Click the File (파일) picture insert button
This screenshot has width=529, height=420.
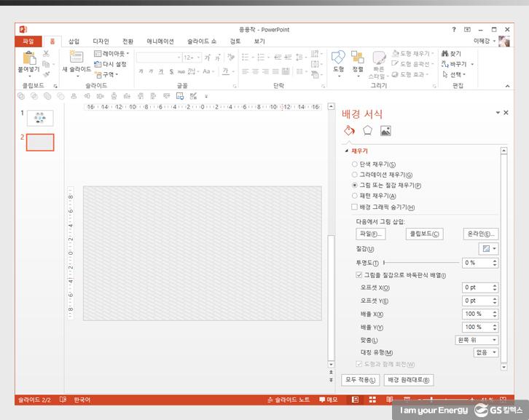(371, 234)
